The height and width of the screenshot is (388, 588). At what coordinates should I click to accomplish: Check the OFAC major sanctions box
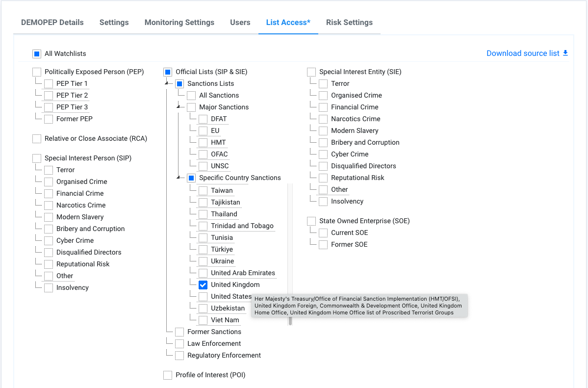(203, 155)
